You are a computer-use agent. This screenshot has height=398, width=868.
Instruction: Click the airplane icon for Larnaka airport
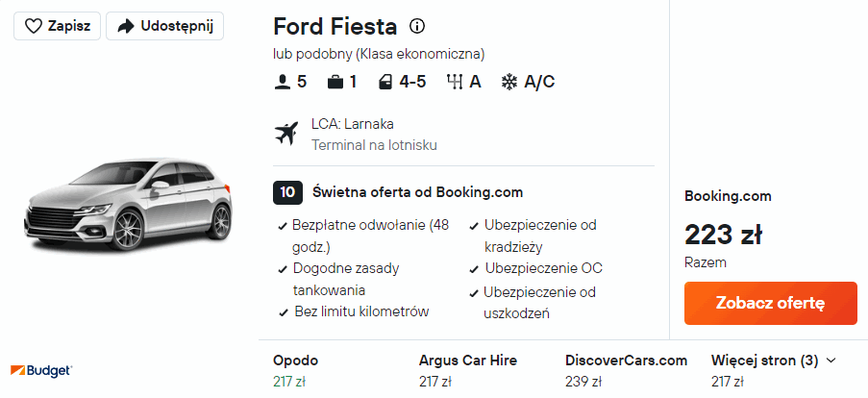(x=285, y=134)
